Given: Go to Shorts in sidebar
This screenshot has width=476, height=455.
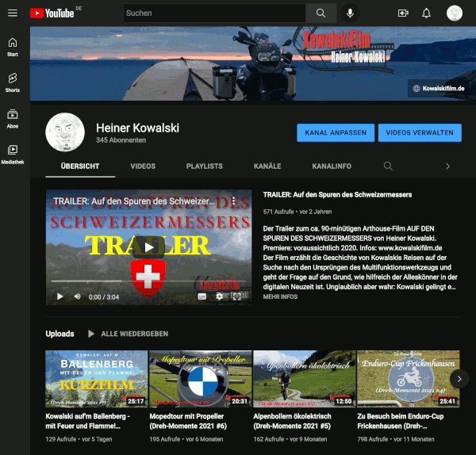Looking at the screenshot, I should tap(13, 82).
